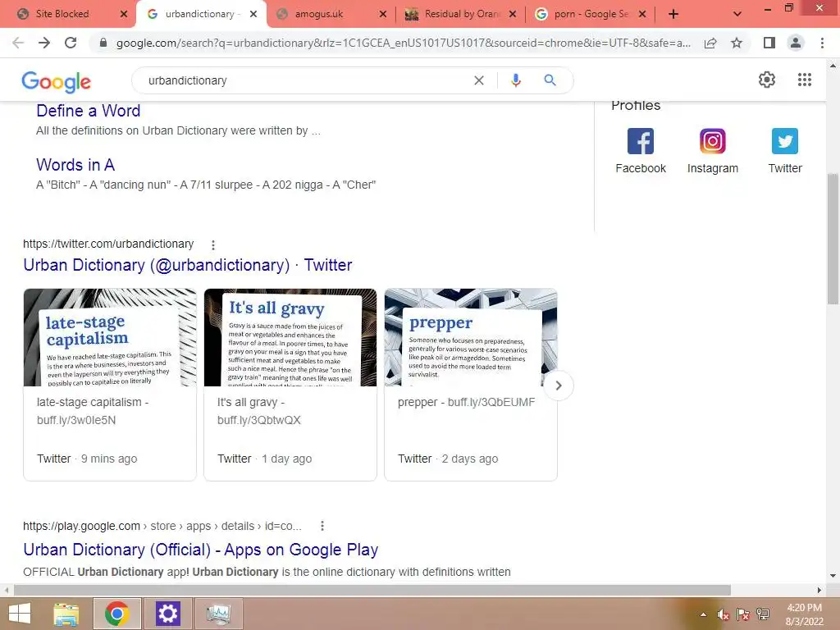Open the Windows Start menu
840x630 pixels.
[x=20, y=614]
